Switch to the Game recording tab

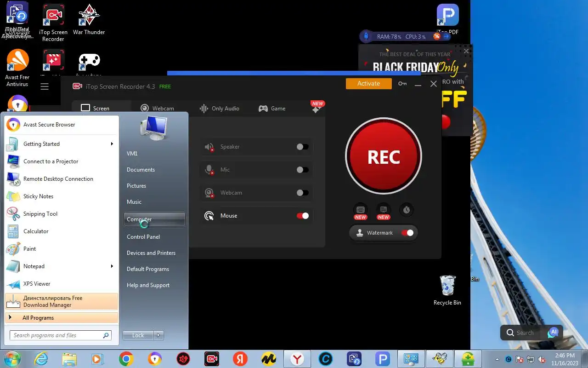tap(272, 108)
